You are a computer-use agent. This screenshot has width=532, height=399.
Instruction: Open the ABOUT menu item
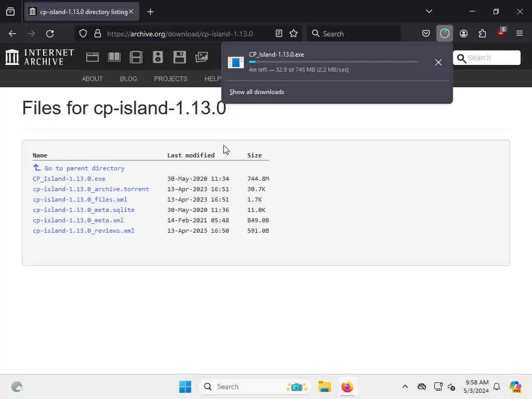pyautogui.click(x=92, y=79)
